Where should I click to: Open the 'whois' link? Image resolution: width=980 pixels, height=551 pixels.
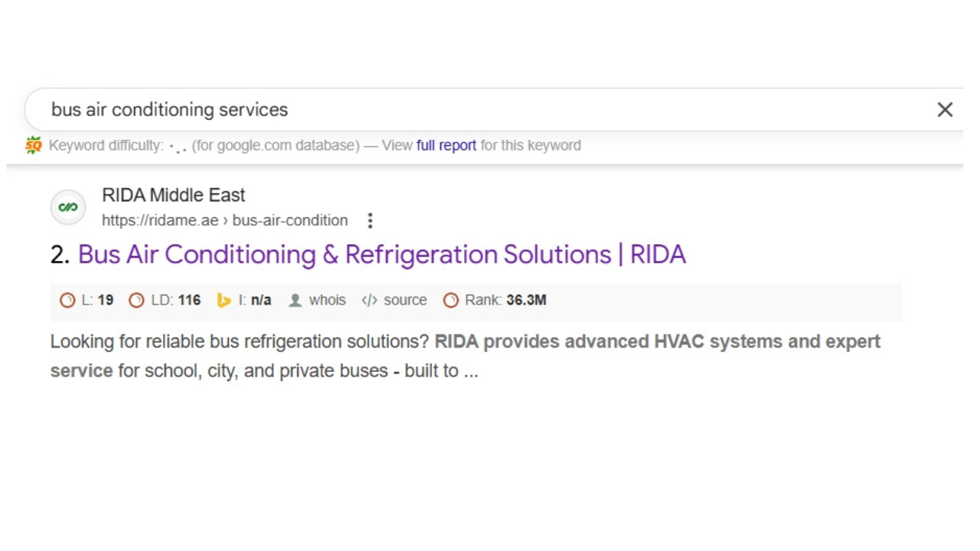tap(328, 300)
